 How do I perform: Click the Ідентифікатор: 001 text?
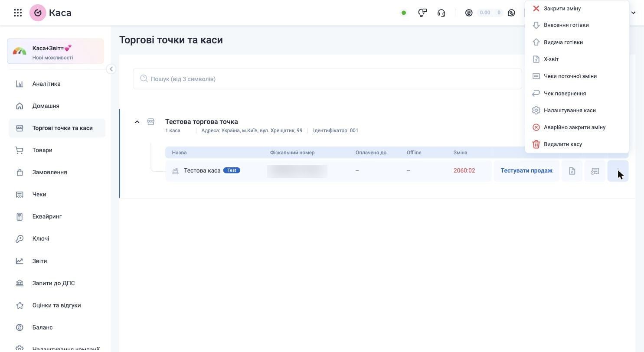336,130
